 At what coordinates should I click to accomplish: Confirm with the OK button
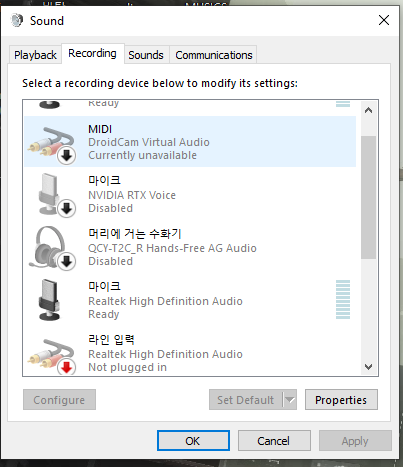tap(193, 441)
